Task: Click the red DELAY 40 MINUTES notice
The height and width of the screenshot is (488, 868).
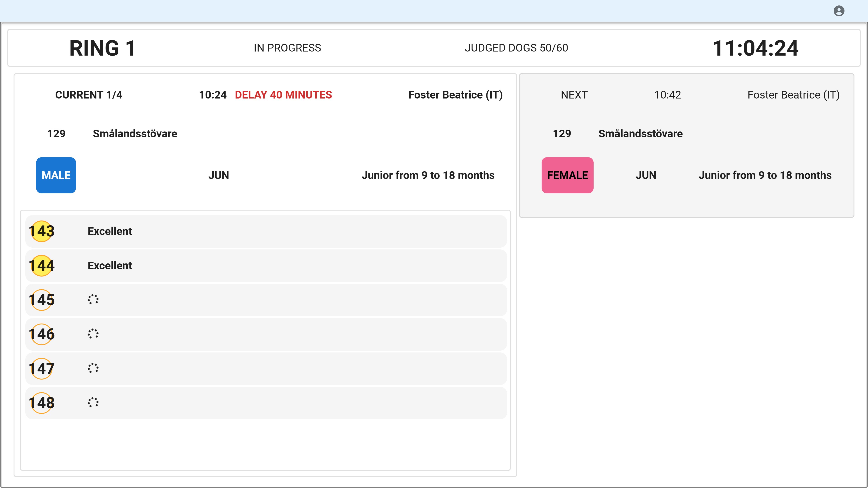Action: 283,95
